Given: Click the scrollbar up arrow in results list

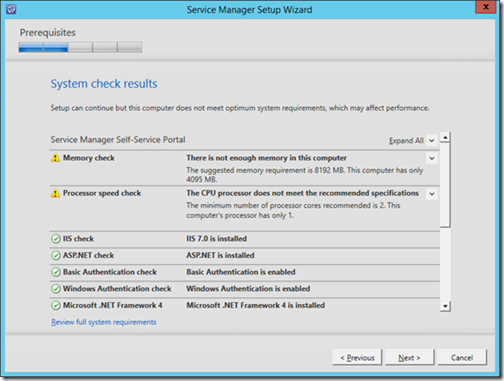Looking at the screenshot, I should tap(445, 137).
